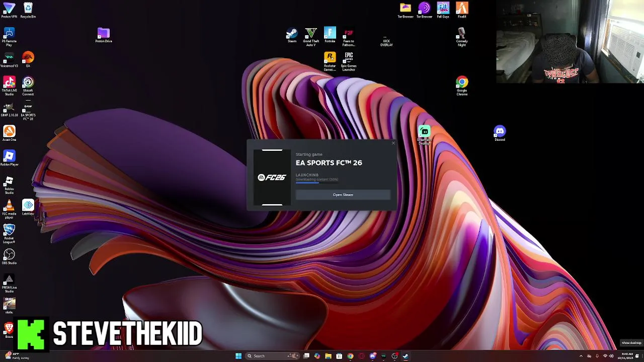Open Roblox Studio desktop icon
Screen dimensions: 644x362
pyautogui.click(x=9, y=185)
